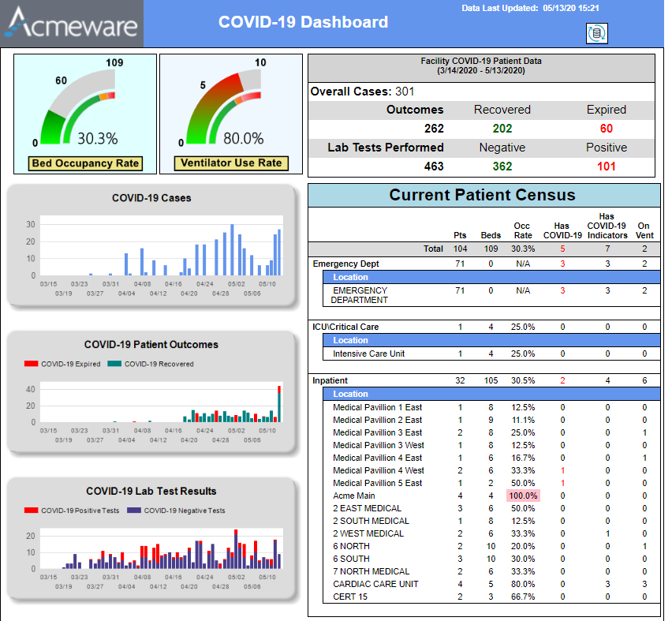Image resolution: width=672 pixels, height=621 pixels.
Task: Click the Bed Occupancy Rate button
Action: tap(84, 163)
